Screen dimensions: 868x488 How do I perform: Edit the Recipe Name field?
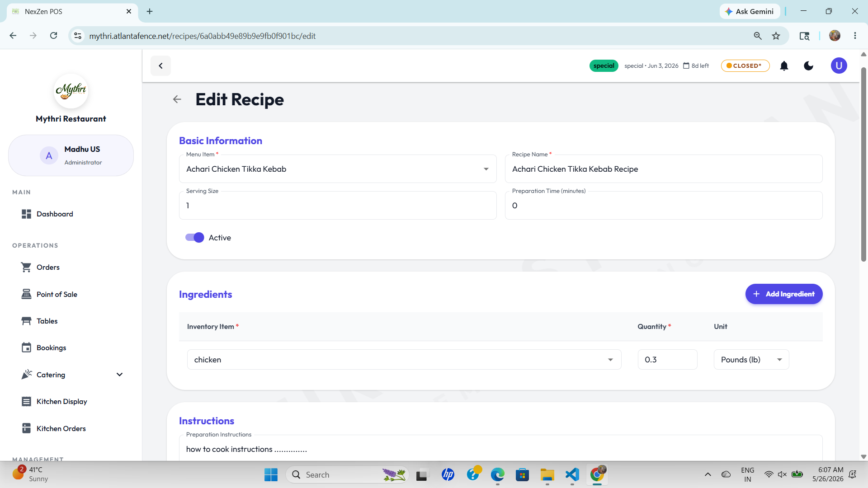click(664, 169)
